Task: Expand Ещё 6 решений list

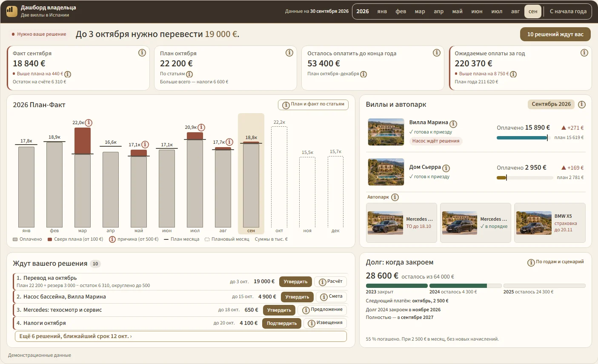Action: pos(181,336)
